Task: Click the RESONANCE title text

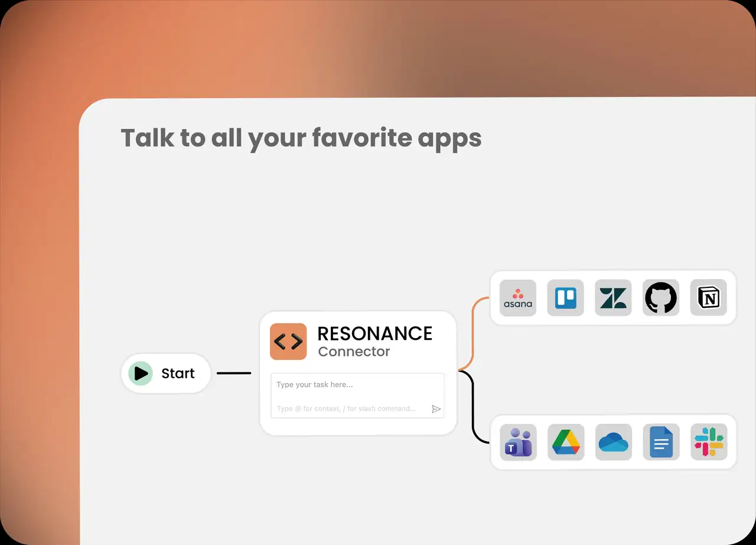Action: point(375,333)
